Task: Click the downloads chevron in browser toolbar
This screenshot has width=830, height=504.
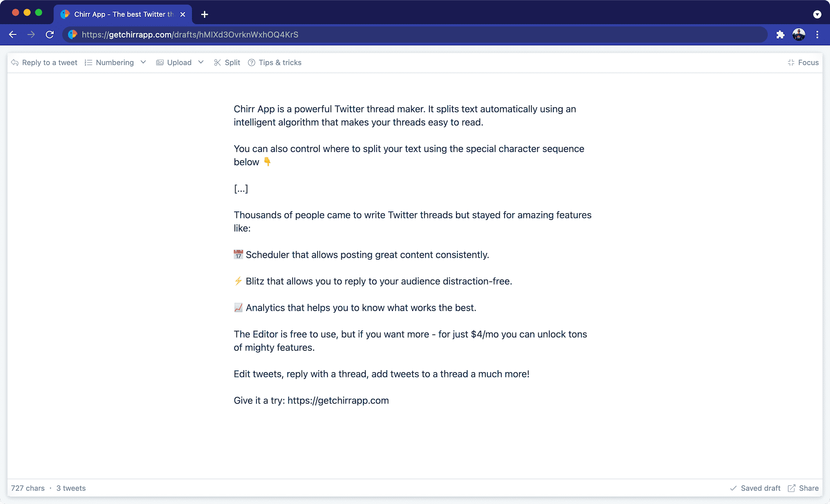Action: click(x=818, y=14)
